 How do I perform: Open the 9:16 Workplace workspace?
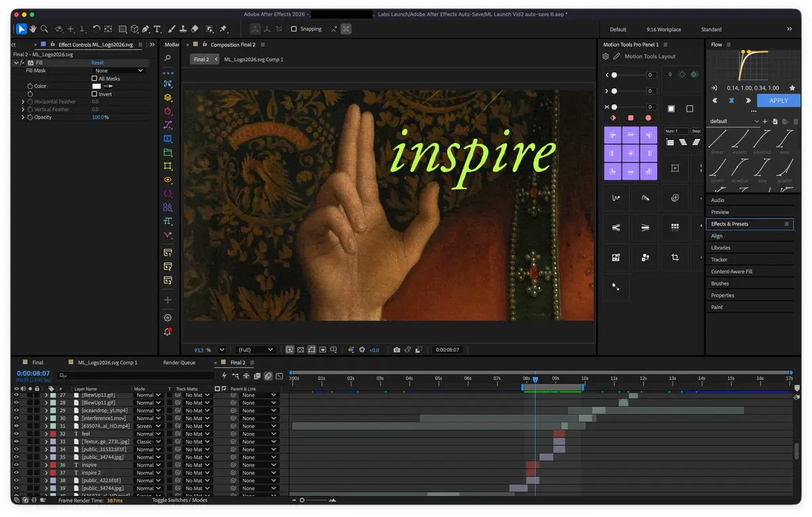664,30
